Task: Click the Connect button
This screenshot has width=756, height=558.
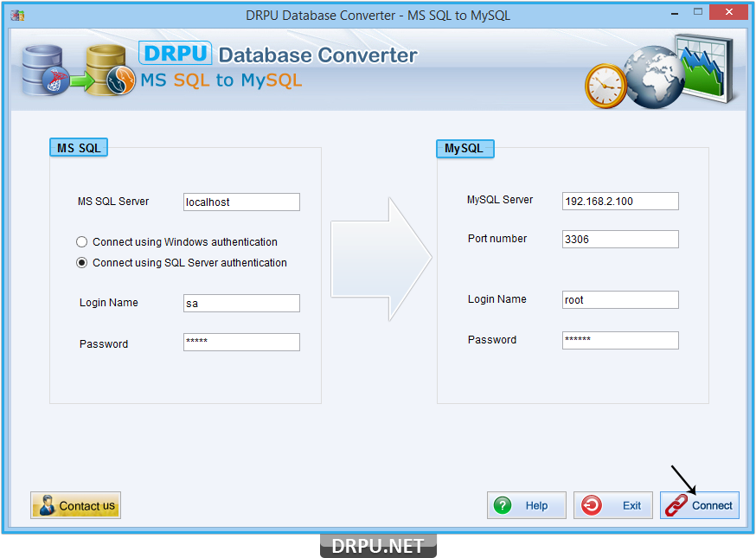Action: [699, 505]
